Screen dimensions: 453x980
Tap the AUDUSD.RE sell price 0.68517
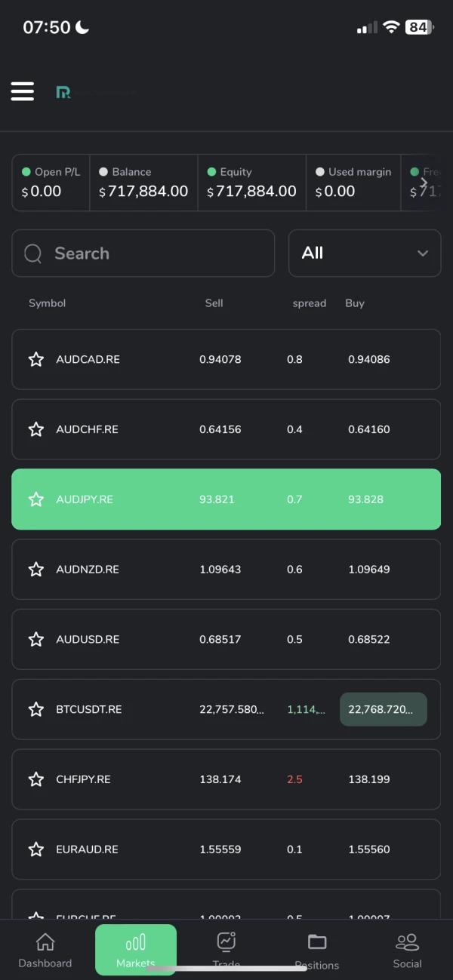[x=220, y=639]
